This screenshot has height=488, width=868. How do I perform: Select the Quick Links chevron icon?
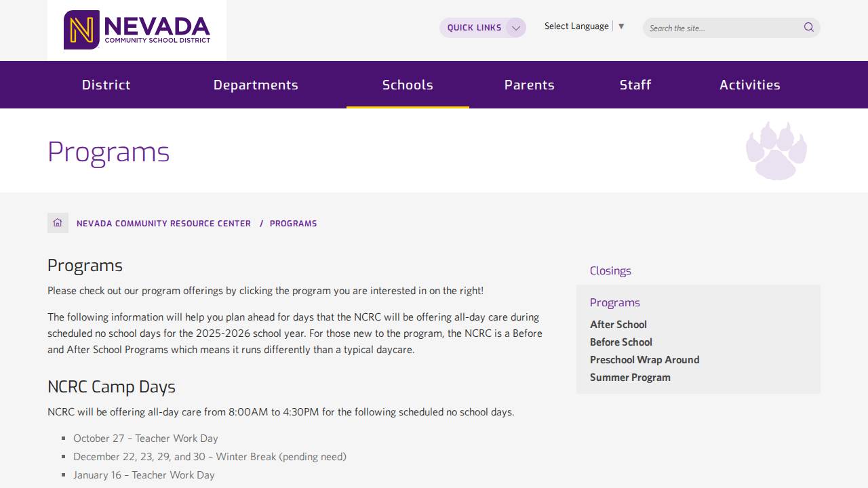click(515, 27)
